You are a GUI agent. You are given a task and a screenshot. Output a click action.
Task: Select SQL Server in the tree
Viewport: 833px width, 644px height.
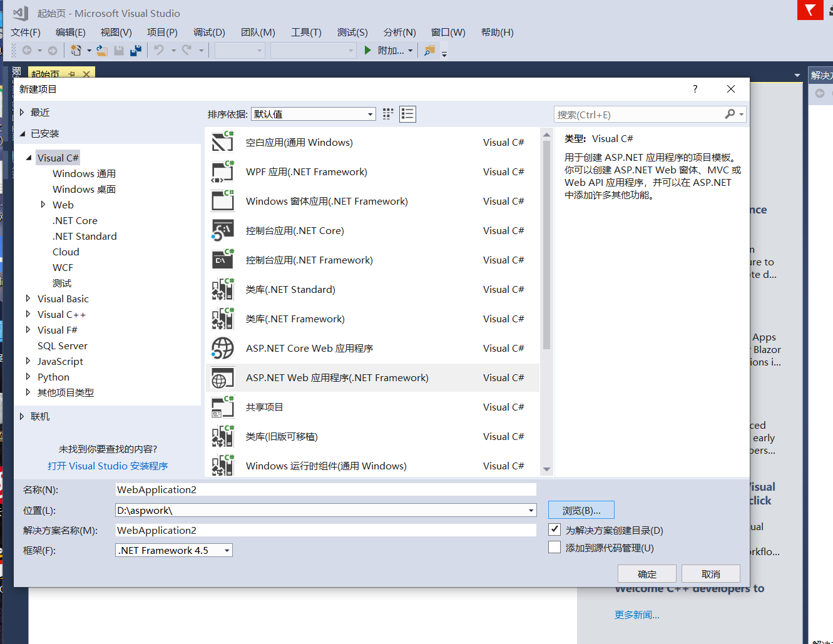point(63,345)
